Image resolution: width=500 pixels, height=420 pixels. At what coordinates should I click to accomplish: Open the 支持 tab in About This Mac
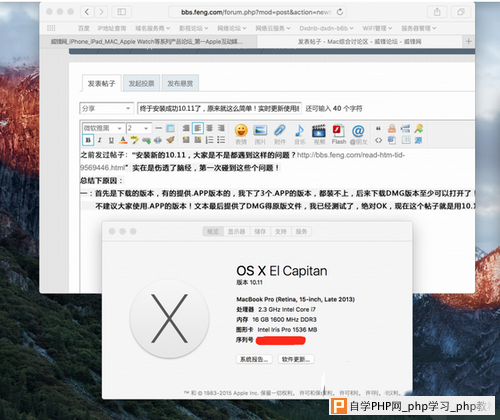click(x=281, y=231)
